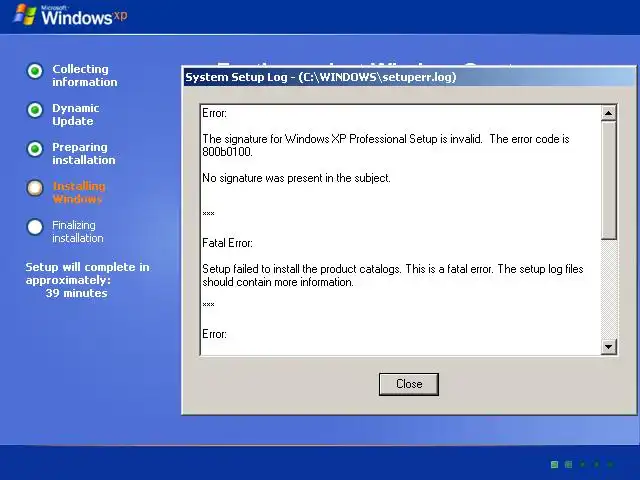
Task: Click the 'Finalizing installation' label
Action: pos(78,231)
